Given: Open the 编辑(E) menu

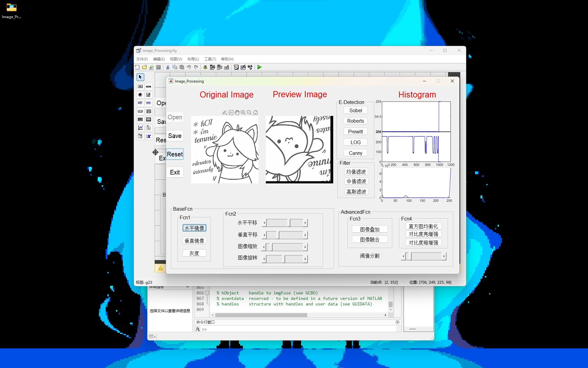Looking at the screenshot, I should click(159, 59).
